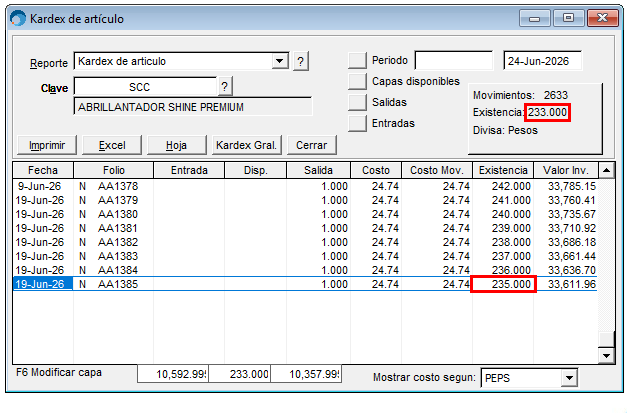Click the Entrada column header
The width and height of the screenshot is (627, 413).
189,170
